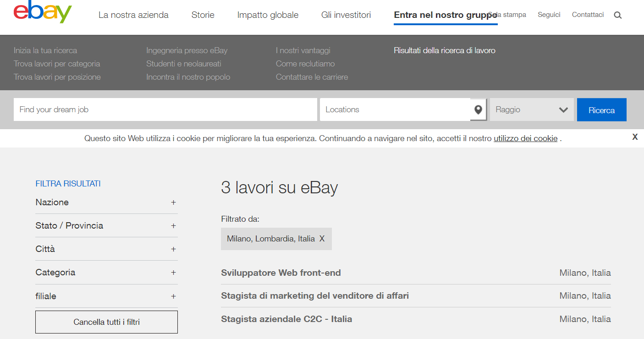The image size is (644, 339).
Task: Open Sviluppatore Web front-end job
Action: 281,273
